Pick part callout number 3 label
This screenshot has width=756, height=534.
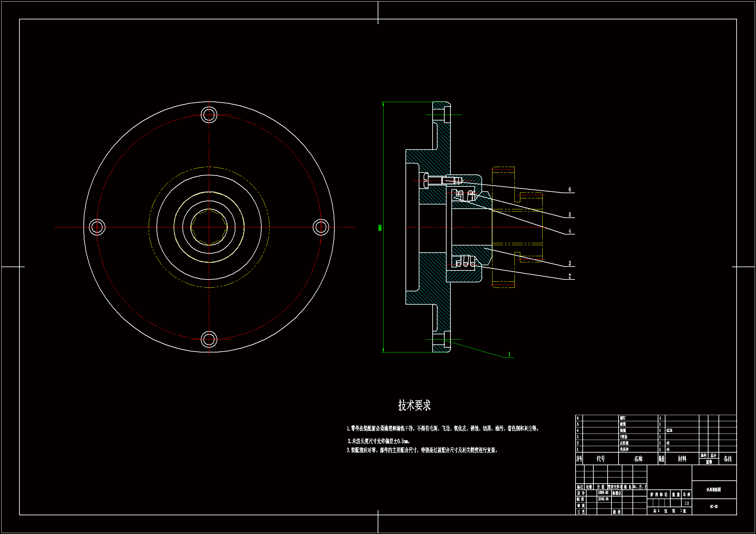pos(570,263)
